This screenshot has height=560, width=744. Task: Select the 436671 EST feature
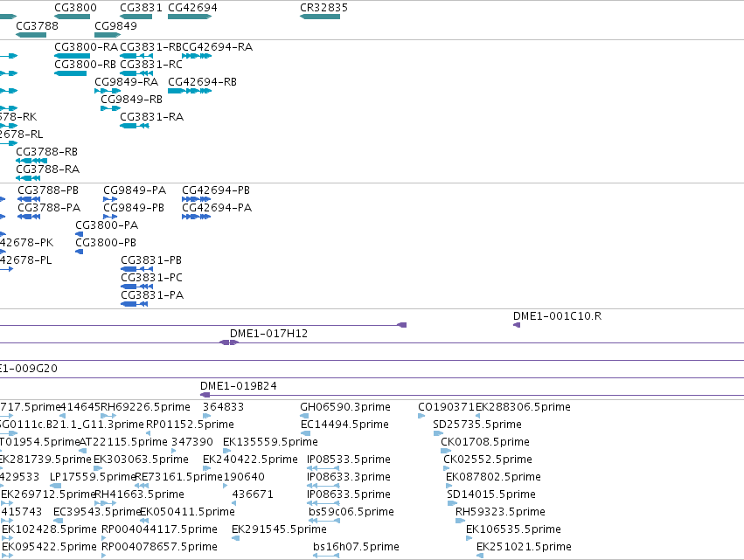(x=234, y=503)
